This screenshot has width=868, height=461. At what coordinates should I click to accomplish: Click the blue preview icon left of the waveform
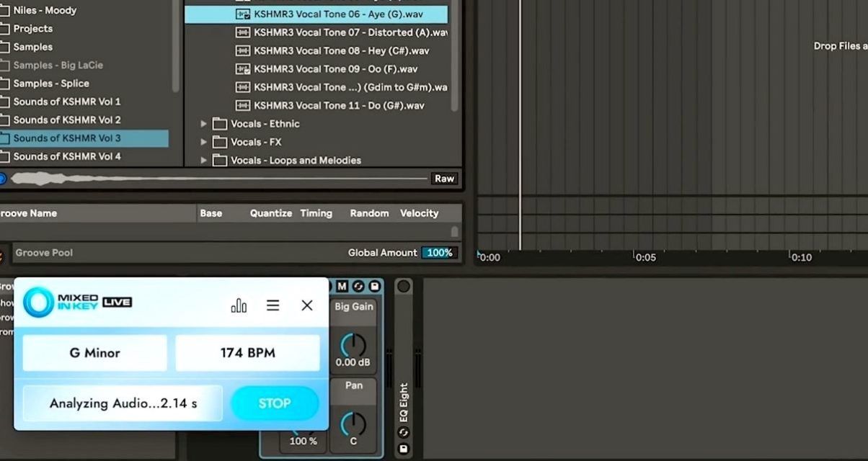pos(3,178)
